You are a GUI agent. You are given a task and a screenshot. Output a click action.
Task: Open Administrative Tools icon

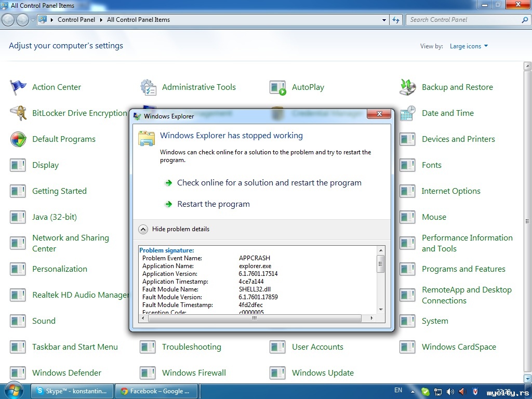[x=148, y=87]
